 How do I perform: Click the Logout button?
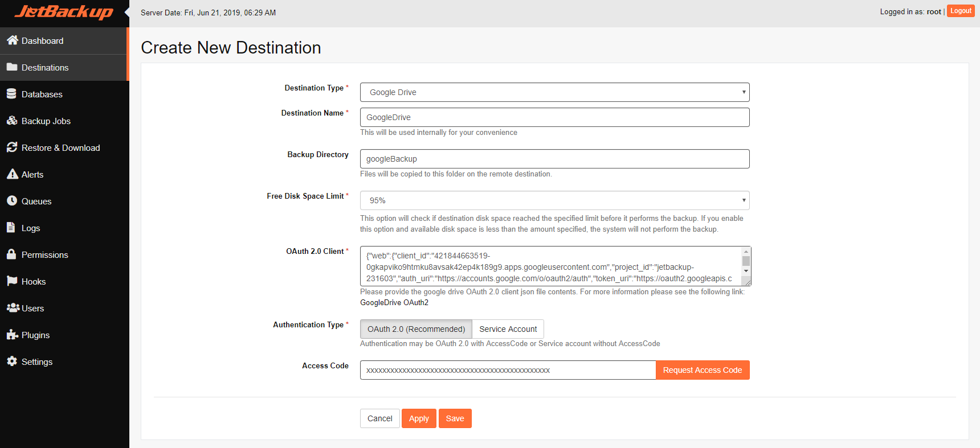(961, 11)
